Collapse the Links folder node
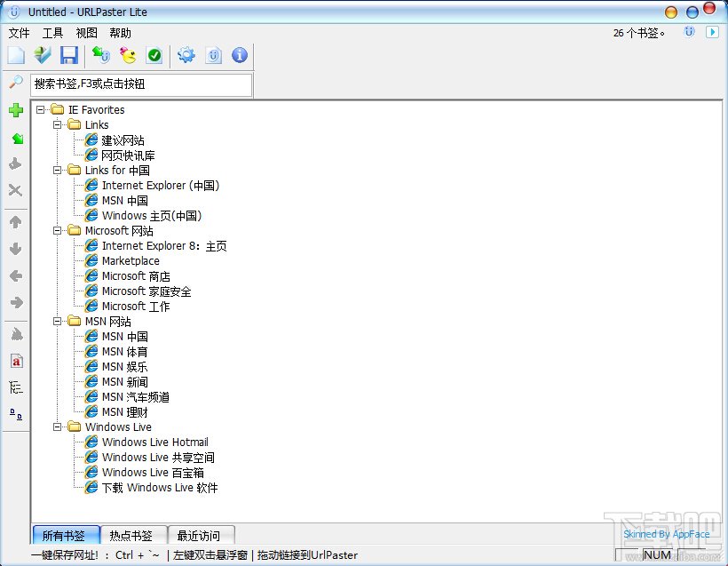This screenshot has width=728, height=566. [57, 124]
